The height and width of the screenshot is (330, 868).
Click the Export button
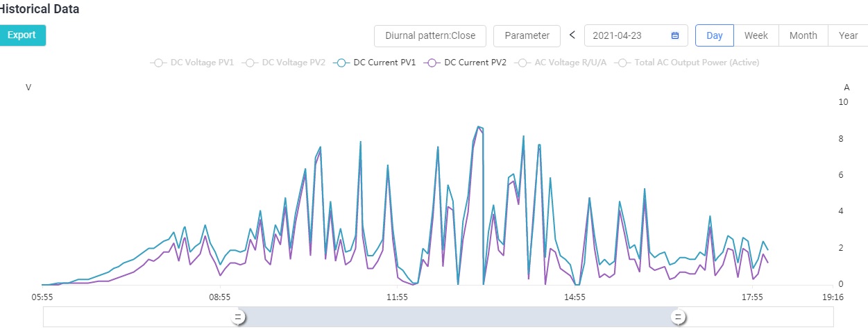pos(22,35)
